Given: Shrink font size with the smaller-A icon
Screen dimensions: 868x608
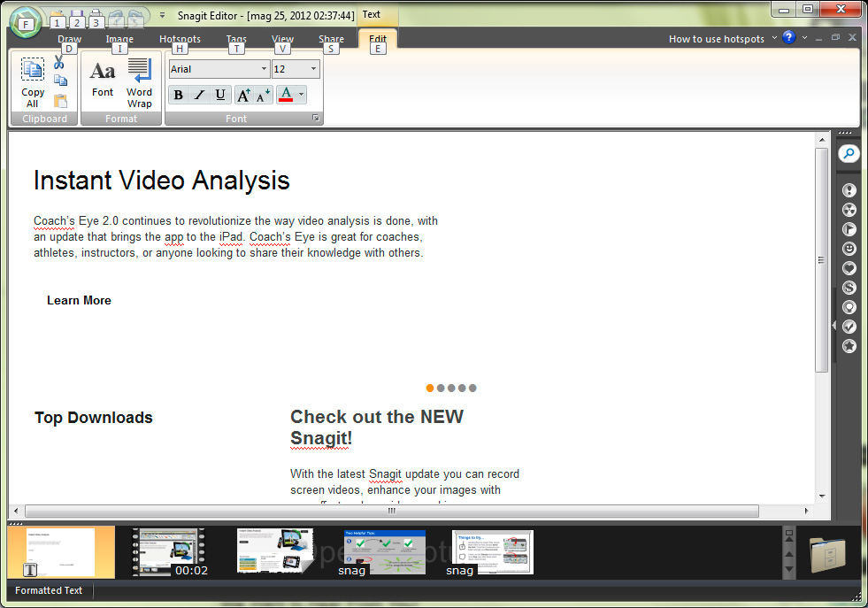Looking at the screenshot, I should click(263, 96).
